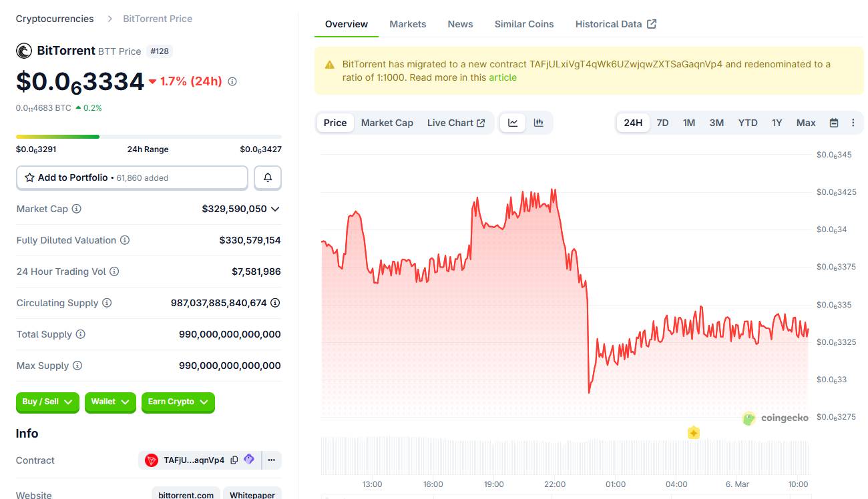The width and height of the screenshot is (868, 499).
Task: Open the Earn Crypto dropdown
Action: [x=178, y=402]
